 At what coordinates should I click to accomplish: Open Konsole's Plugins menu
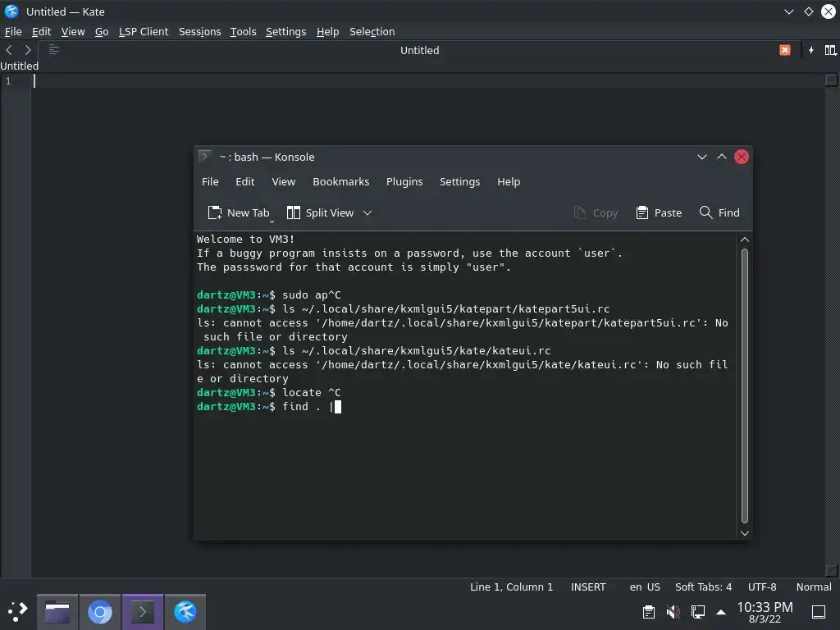click(x=404, y=181)
